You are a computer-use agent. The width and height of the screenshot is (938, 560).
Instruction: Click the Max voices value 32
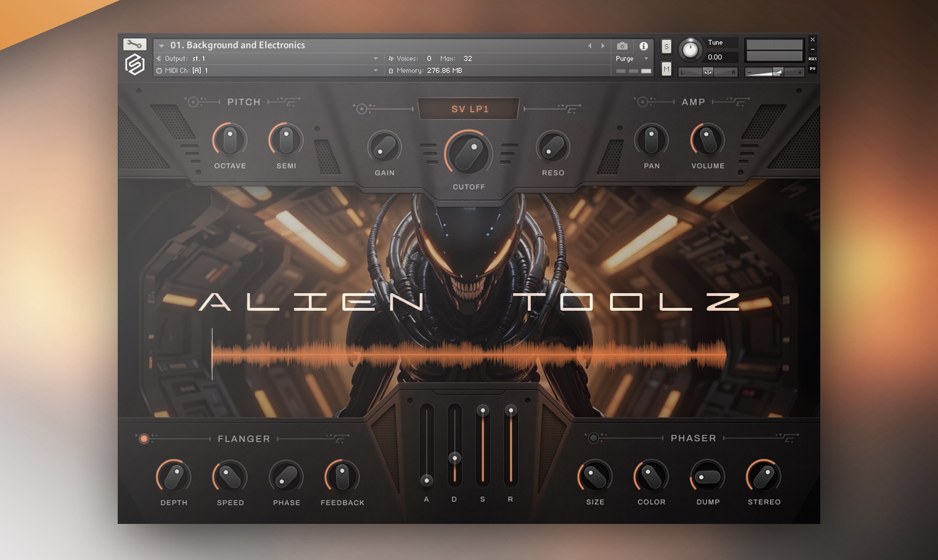point(468,59)
